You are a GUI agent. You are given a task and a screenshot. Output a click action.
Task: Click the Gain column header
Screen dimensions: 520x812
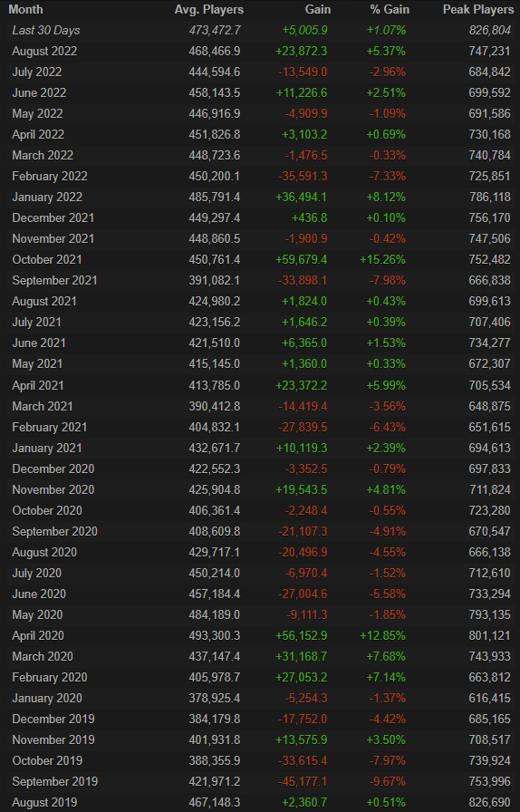(317, 9)
